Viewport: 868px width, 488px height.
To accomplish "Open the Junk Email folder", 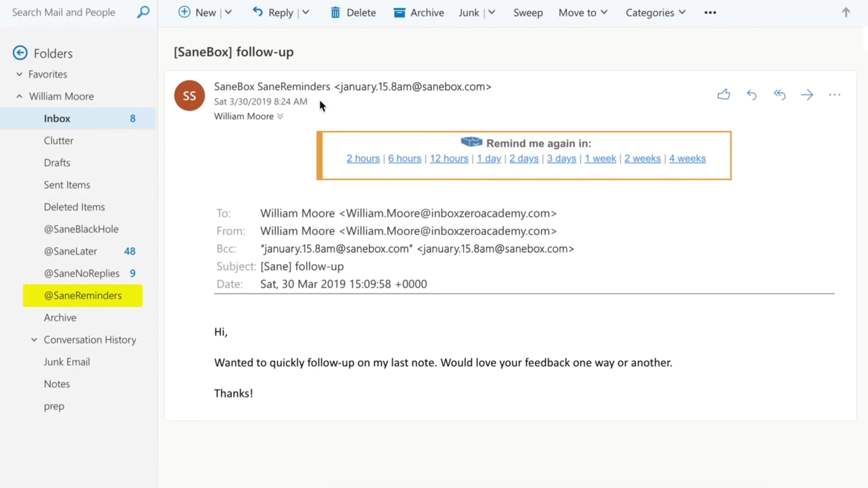I will [67, 362].
